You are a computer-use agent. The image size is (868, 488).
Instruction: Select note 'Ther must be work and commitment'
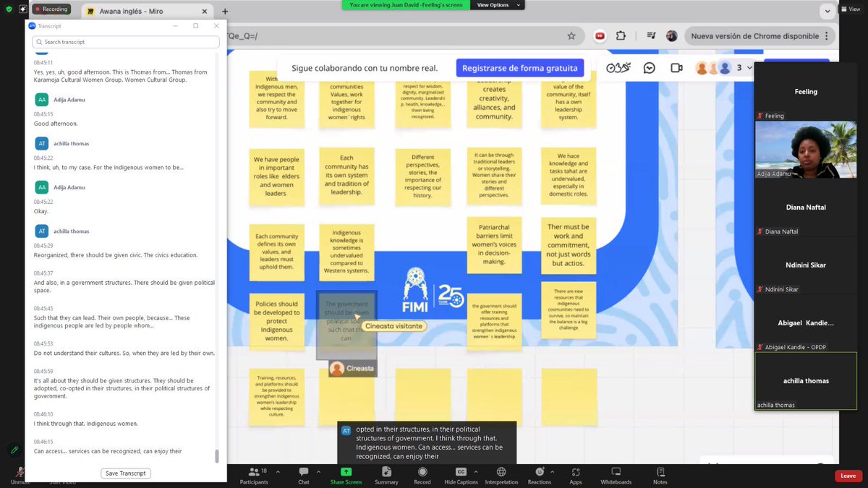pyautogui.click(x=569, y=245)
